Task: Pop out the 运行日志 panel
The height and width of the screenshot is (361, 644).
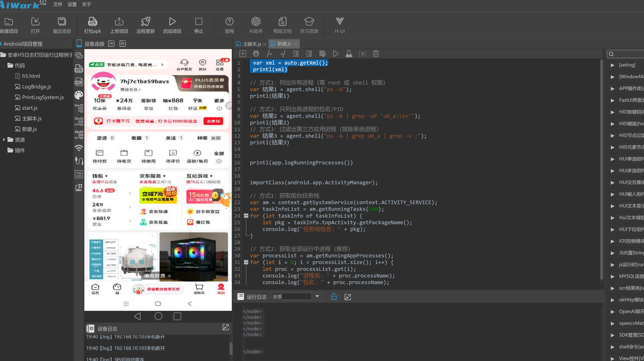Action: click(x=348, y=297)
